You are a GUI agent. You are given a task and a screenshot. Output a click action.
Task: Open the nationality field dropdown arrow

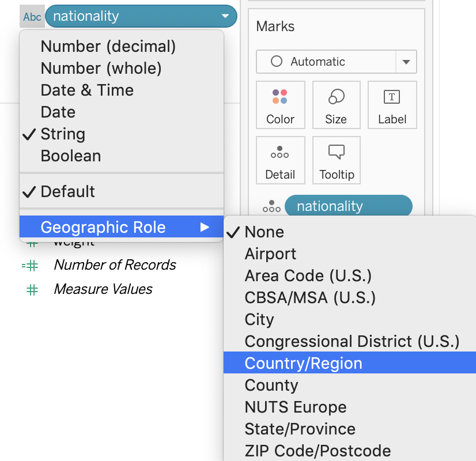point(225,17)
